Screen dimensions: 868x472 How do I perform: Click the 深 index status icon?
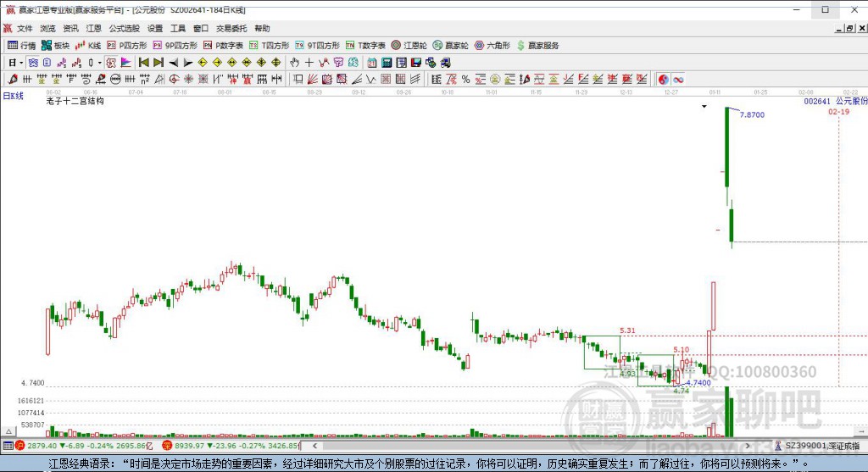167,446
